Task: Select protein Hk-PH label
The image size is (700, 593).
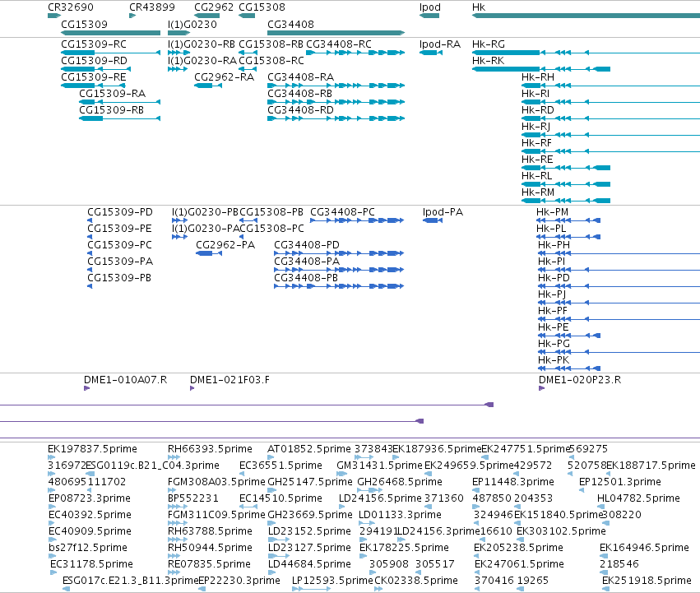Action: click(x=554, y=245)
